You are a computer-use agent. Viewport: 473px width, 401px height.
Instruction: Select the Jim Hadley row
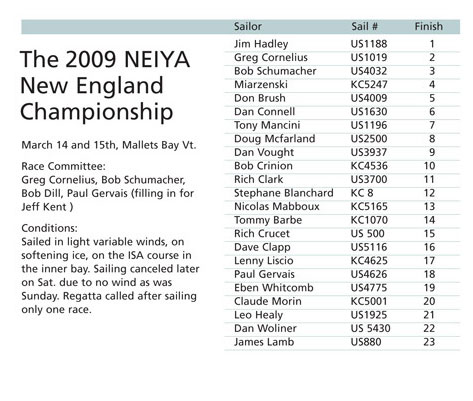click(342, 44)
